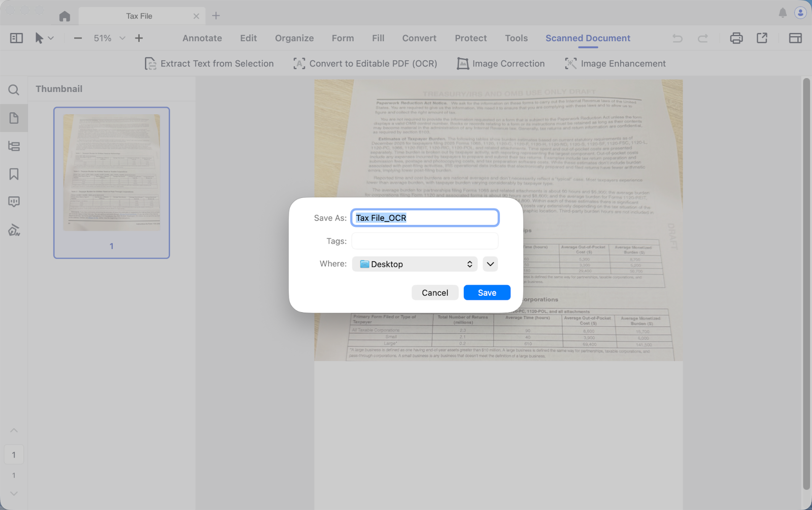Click the Tags input field
Screen dimensions: 812x510
425,241
